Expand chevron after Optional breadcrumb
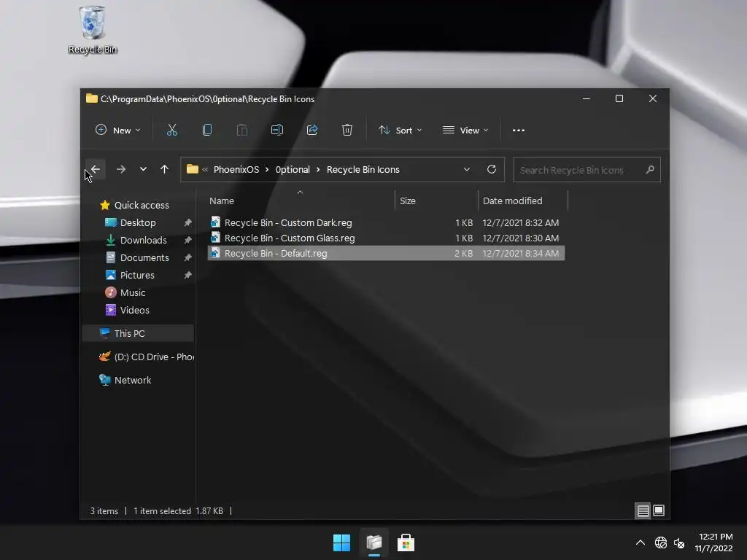The image size is (747, 560). 318,169
